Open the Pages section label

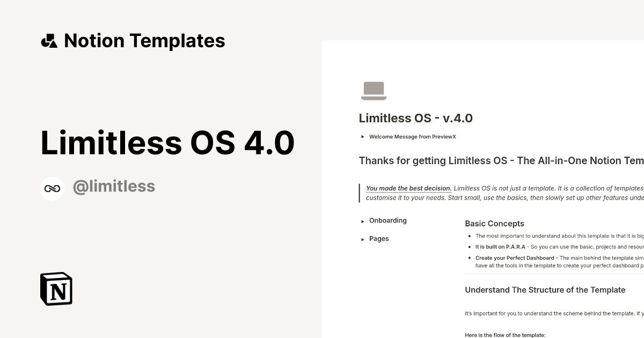point(379,239)
